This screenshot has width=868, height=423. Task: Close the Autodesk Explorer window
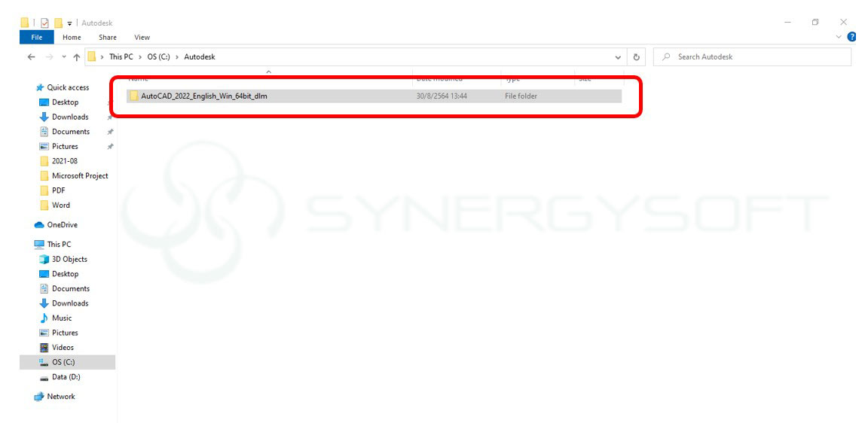(843, 22)
